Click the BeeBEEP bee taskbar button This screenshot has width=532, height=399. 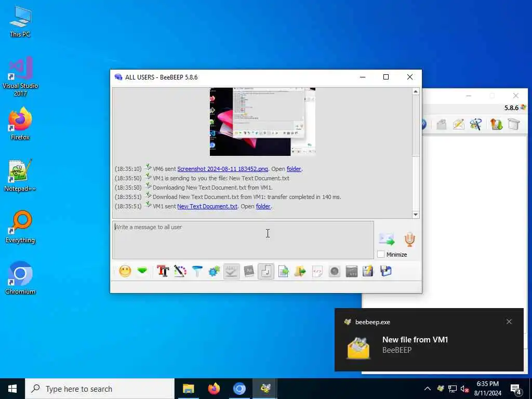point(265,389)
